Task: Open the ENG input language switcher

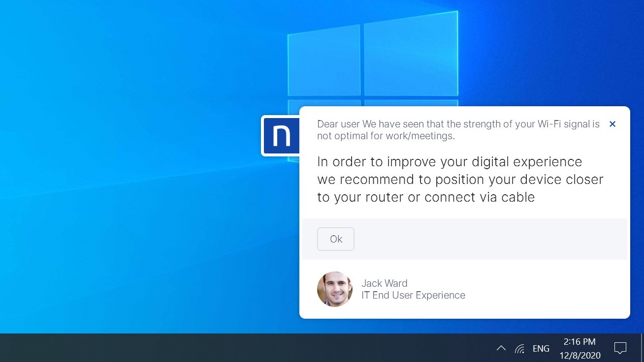Action: [x=541, y=349]
